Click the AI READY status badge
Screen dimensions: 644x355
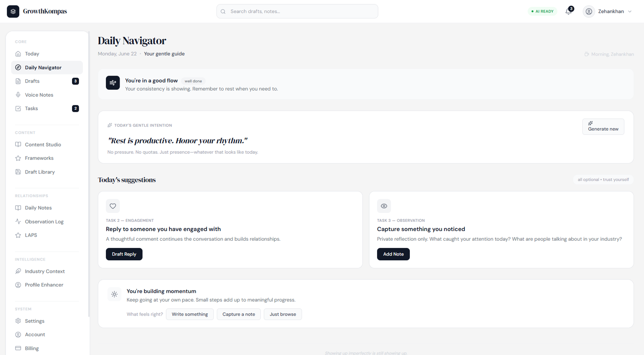(x=543, y=11)
